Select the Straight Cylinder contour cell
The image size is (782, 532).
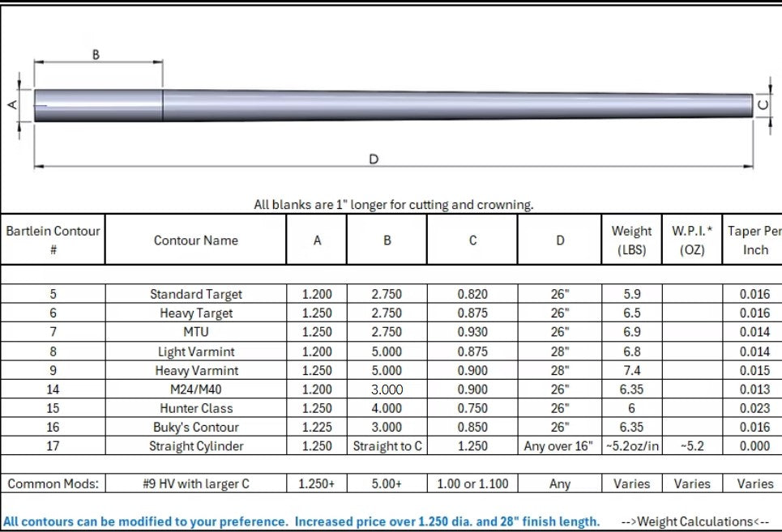point(195,446)
